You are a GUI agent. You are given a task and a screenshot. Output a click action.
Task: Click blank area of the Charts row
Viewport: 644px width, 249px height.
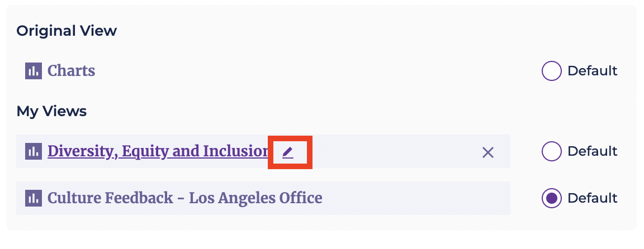[316, 71]
